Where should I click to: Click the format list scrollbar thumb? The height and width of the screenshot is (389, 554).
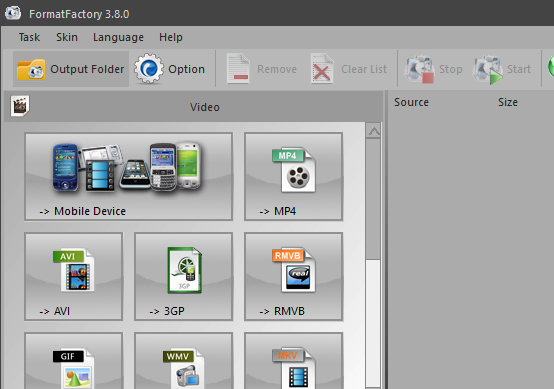(373, 200)
